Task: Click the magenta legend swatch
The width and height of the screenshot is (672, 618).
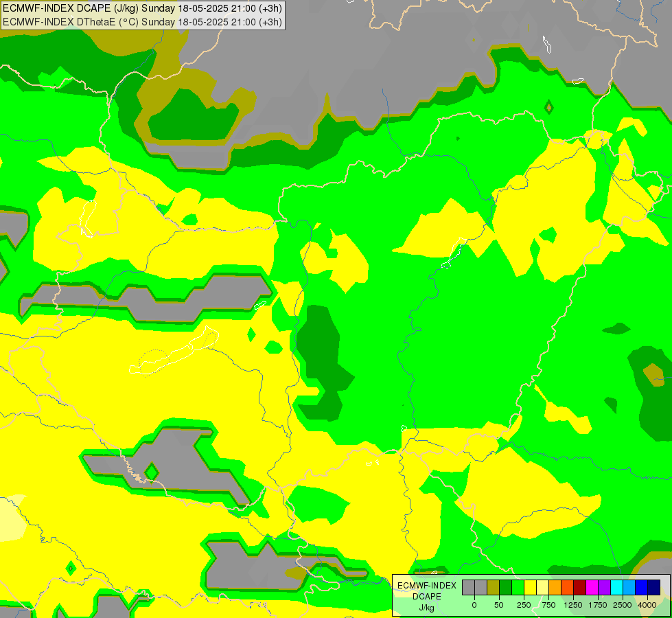Action: 592,587
